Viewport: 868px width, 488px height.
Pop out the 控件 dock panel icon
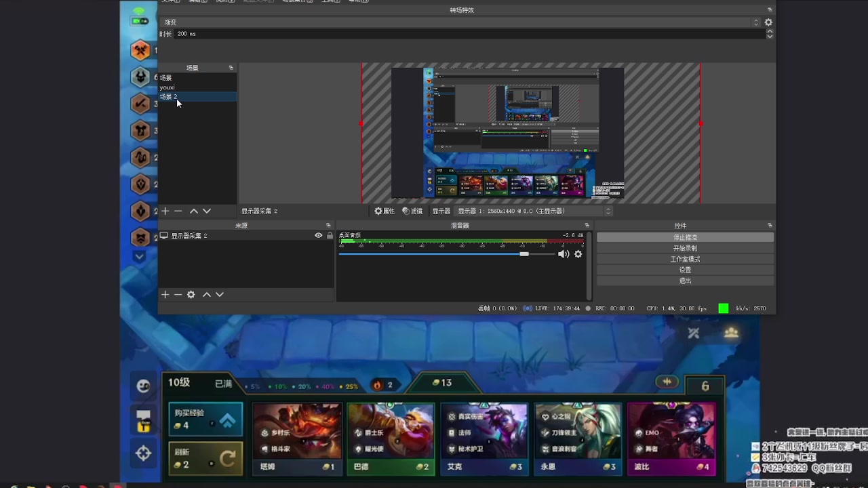coord(770,226)
